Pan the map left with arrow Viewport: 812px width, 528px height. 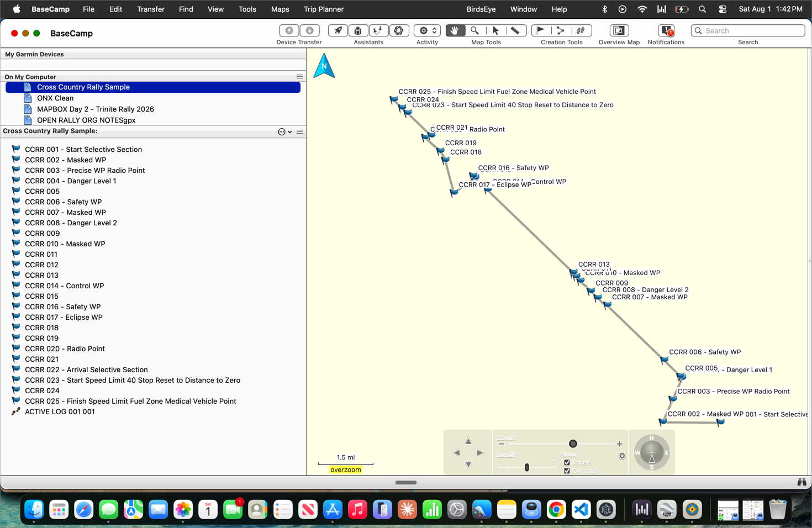(x=457, y=453)
